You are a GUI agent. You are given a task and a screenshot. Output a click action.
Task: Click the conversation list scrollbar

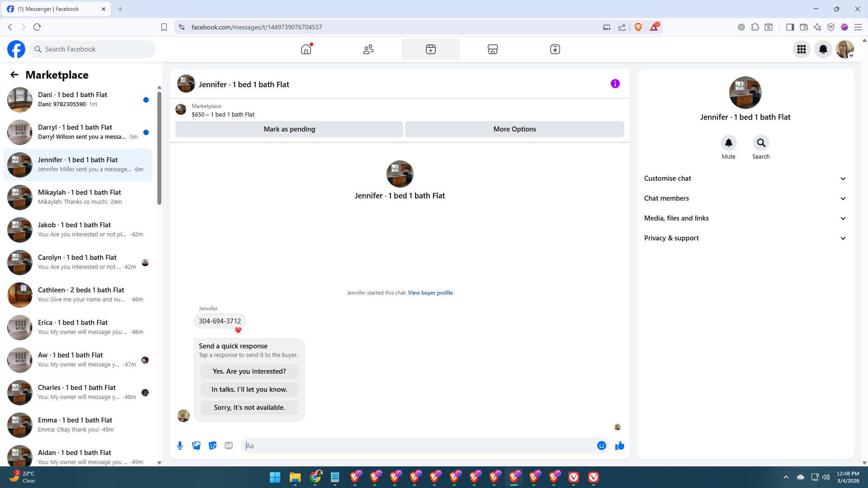[159, 148]
